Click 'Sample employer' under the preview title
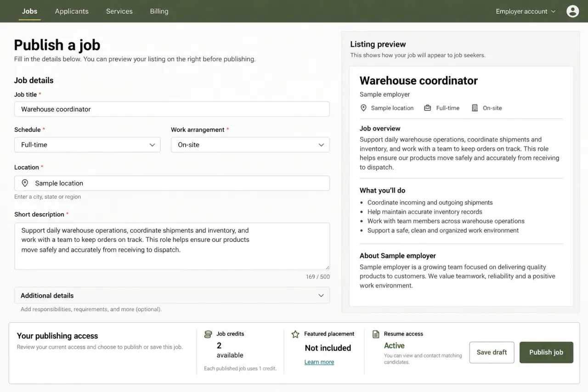This screenshot has width=588, height=392. click(x=385, y=95)
